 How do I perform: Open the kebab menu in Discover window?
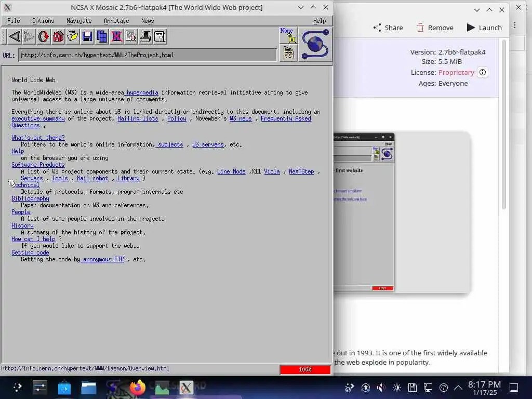[x=515, y=25]
